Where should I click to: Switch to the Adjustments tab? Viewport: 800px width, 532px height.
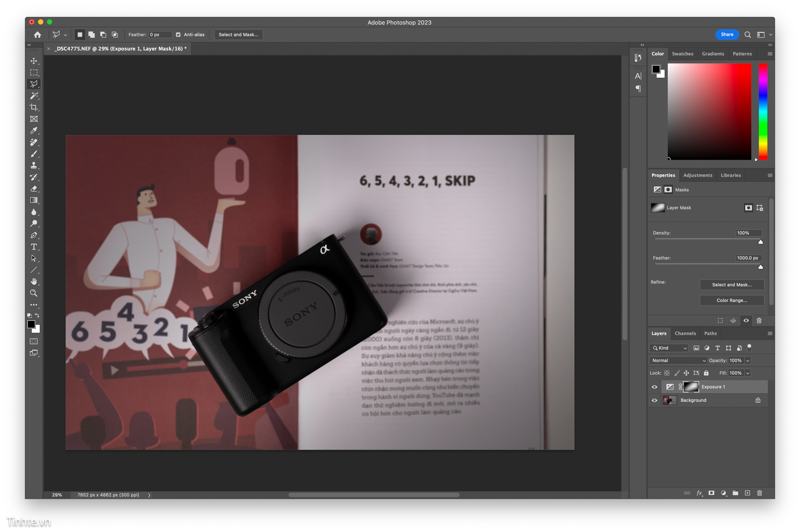coord(698,175)
